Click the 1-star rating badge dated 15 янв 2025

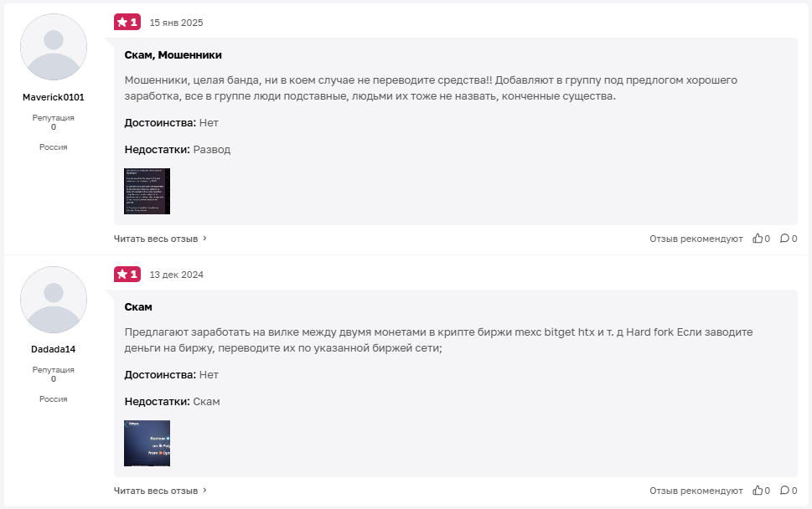tap(127, 23)
